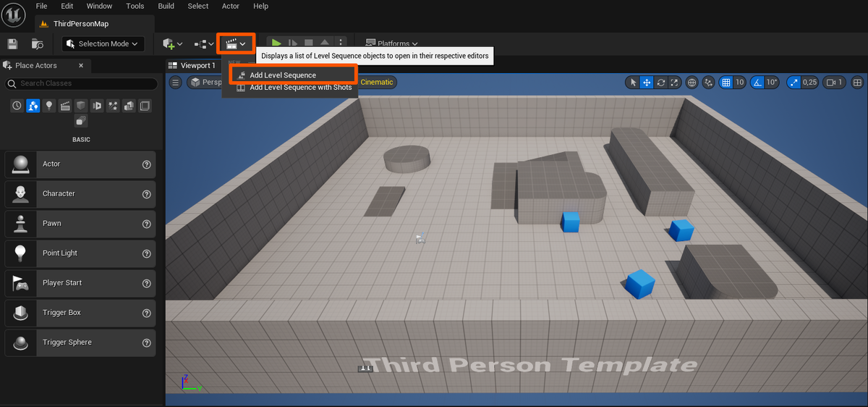Close the Place Actors panel
This screenshot has height=407, width=868.
(81, 65)
